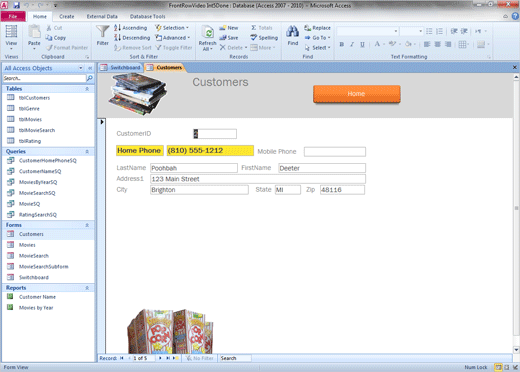The height and width of the screenshot is (372, 520).
Task: Toggle Bold text formatting
Action: [342, 44]
